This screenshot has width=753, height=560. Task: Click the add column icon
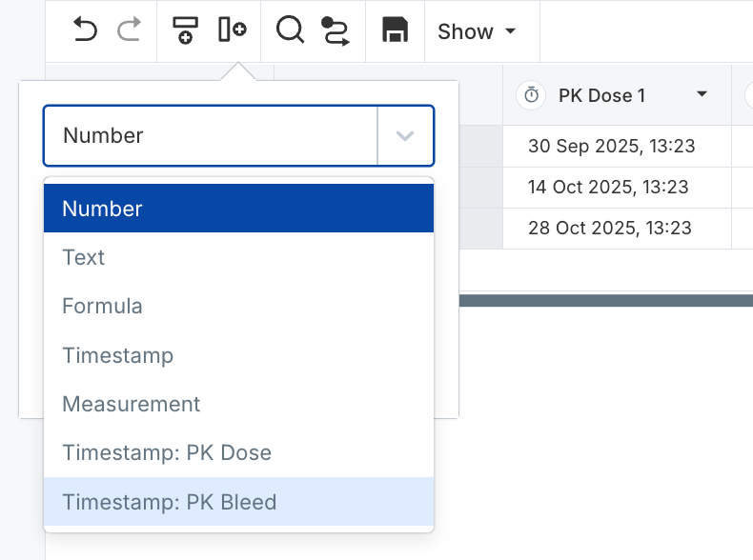click(232, 30)
